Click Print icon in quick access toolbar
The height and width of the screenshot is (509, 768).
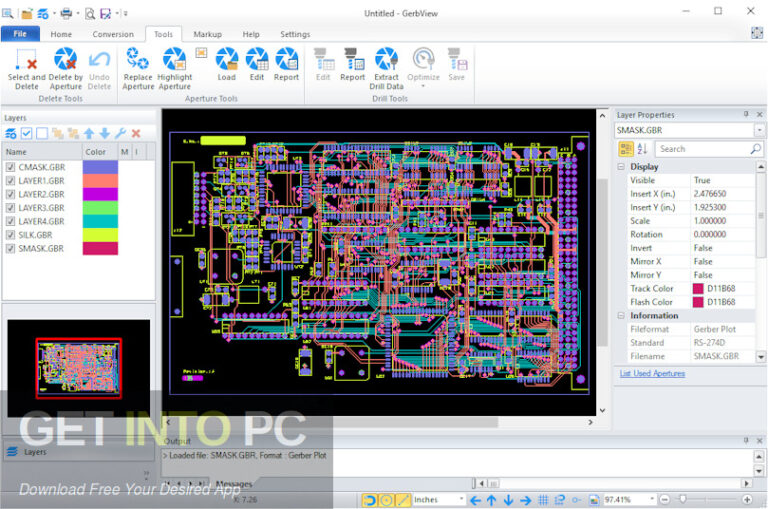(66, 13)
